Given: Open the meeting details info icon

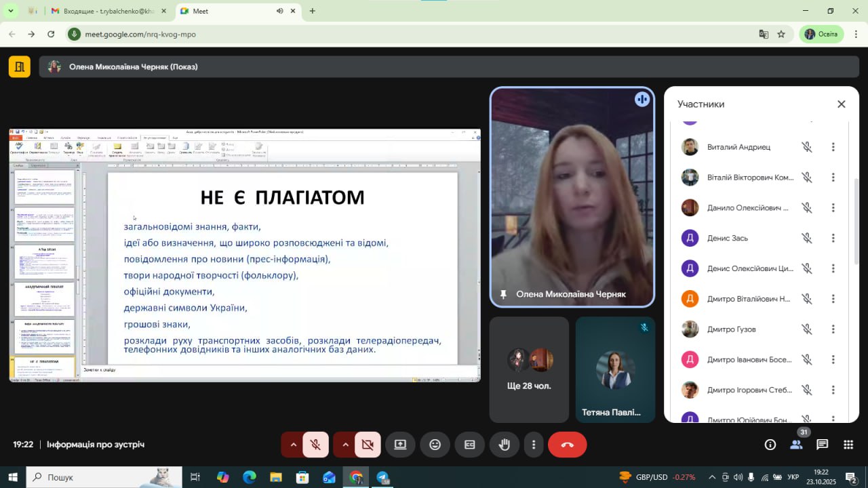Looking at the screenshot, I should pyautogui.click(x=770, y=445).
